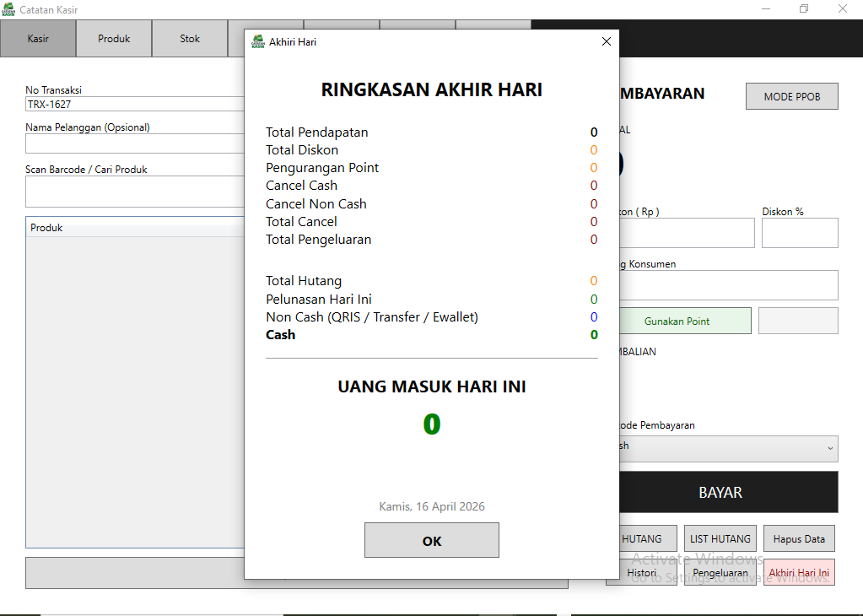Screen dimensions: 863x616
Task: Click the Akhiri Hari dialog logo icon
Action: [258, 41]
